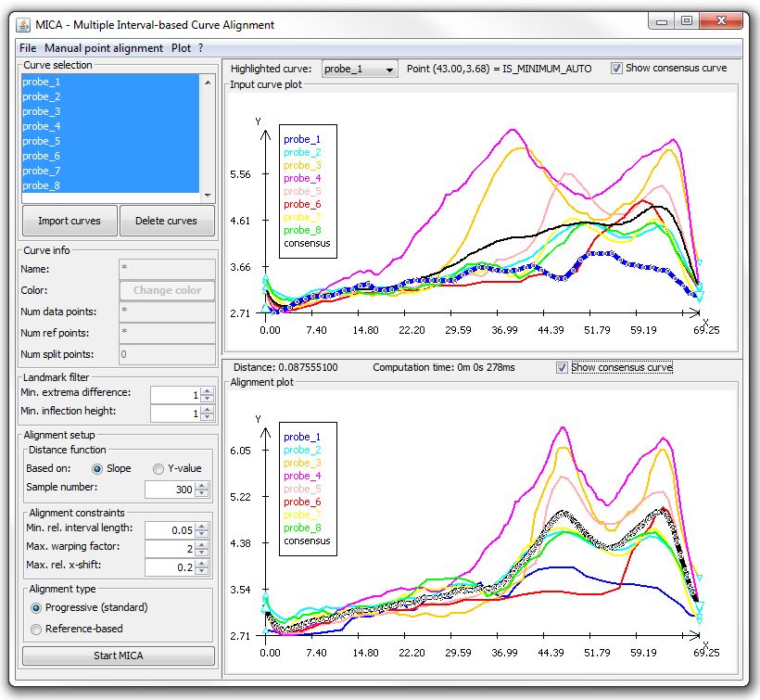Decrease Max. warping factor with down arrow

pos(202,553)
